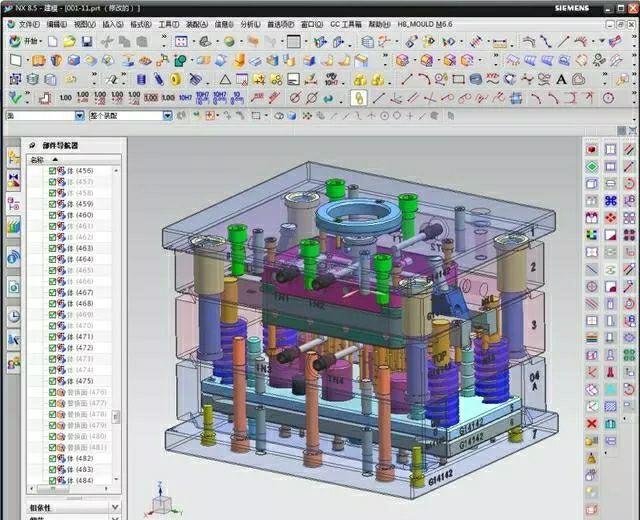Uncheck the 体 (459) checkbox

click(x=52, y=204)
